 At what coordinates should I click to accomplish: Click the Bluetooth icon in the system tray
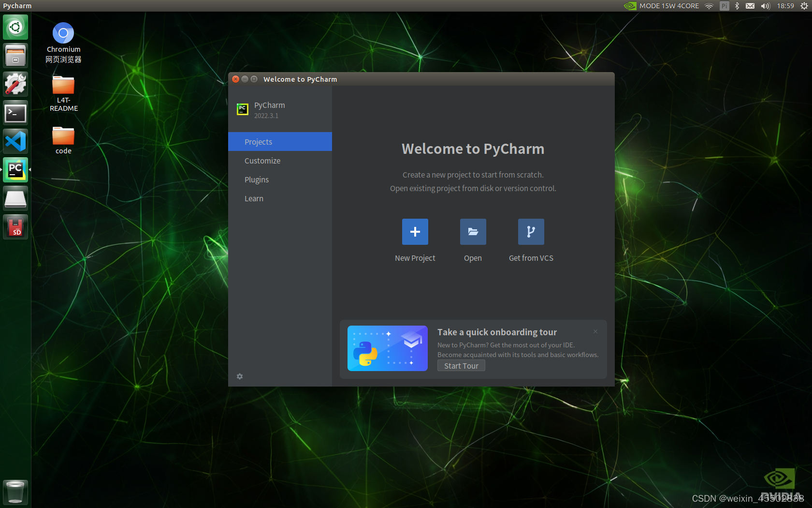737,6
